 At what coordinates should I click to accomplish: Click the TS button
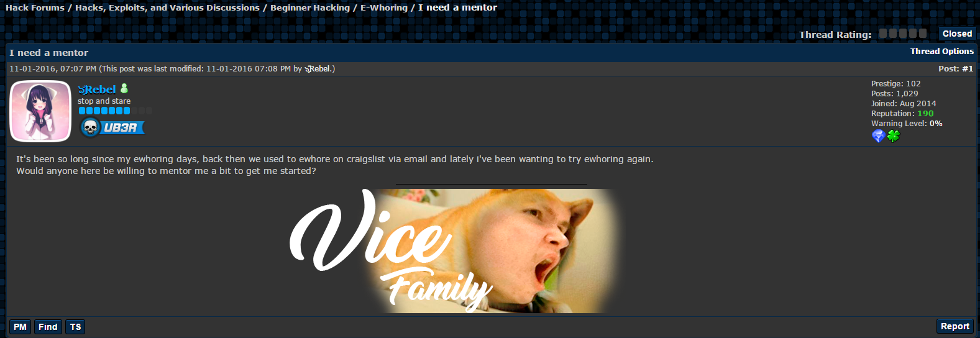[x=76, y=327]
